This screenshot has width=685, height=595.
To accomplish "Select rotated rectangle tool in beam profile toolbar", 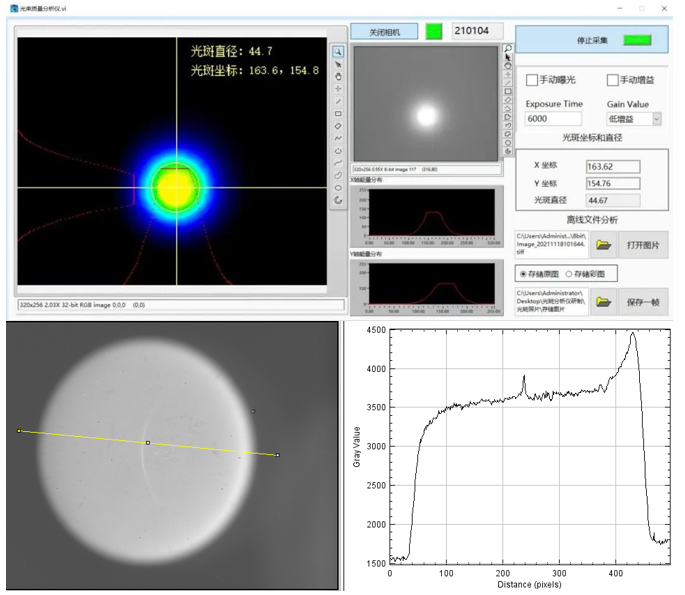I will (338, 126).
